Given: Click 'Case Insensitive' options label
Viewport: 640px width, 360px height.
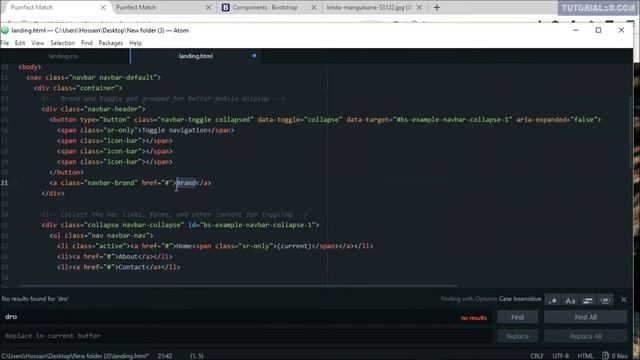Looking at the screenshot, I should 520,299.
